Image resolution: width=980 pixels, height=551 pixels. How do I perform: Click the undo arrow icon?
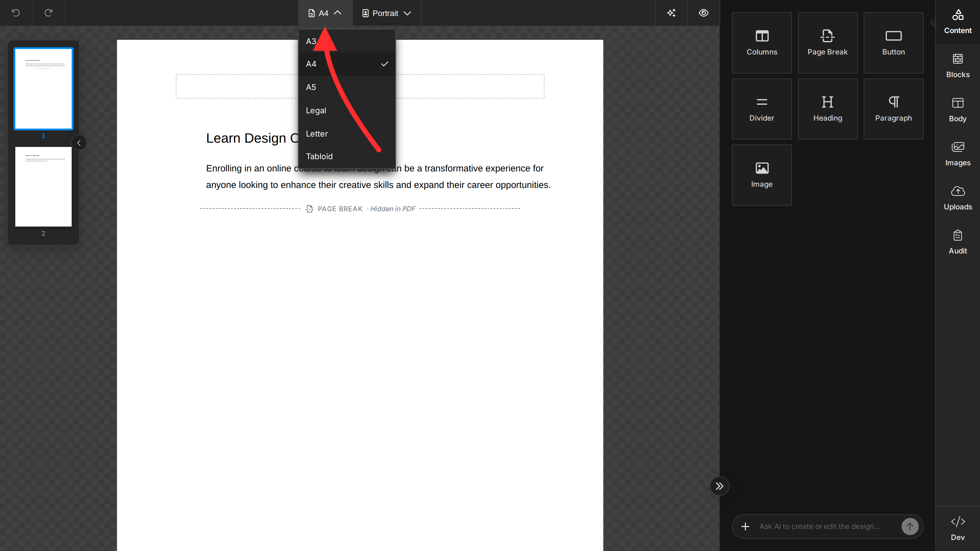click(16, 13)
